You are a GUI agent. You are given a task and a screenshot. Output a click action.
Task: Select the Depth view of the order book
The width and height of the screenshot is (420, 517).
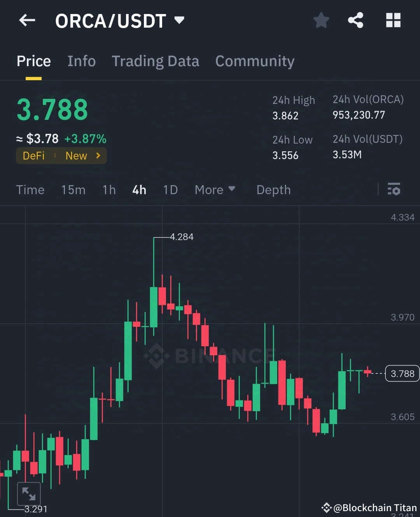coord(273,190)
